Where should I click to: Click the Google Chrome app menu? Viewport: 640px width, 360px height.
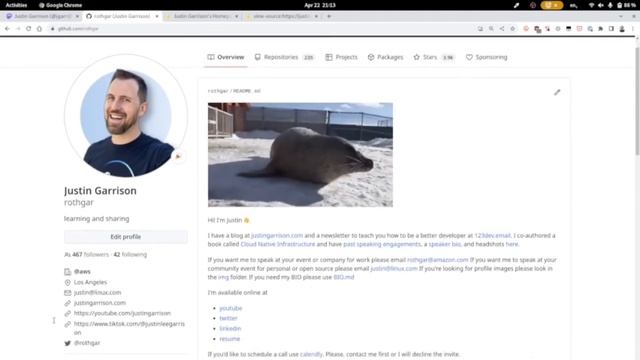pyautogui.click(x=60, y=5)
